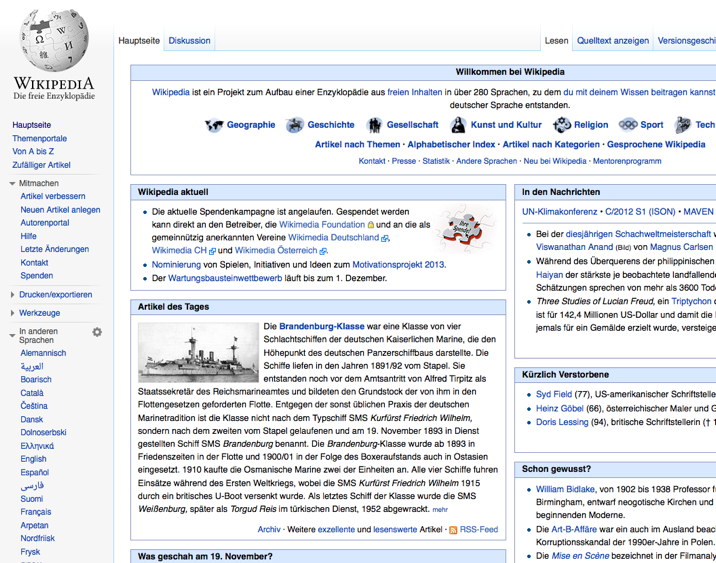The width and height of the screenshot is (716, 563).
Task: Open the Doris Lessing link
Action: [562, 422]
